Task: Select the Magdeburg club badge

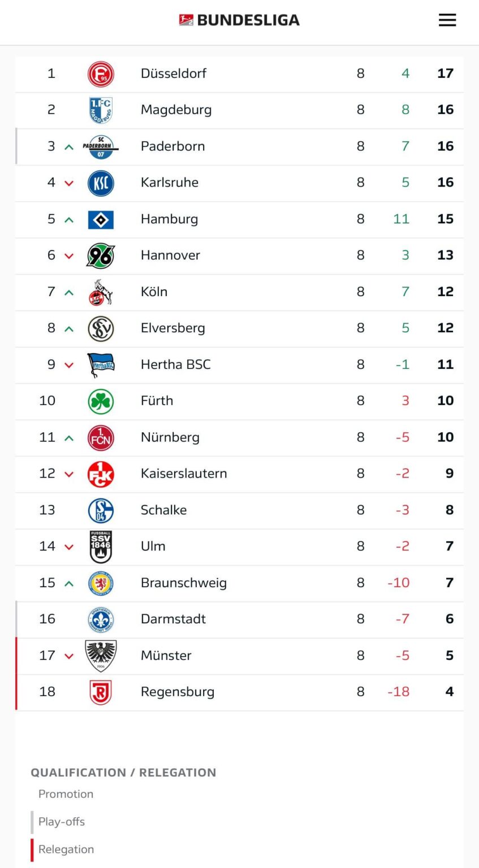Action: coord(101,110)
